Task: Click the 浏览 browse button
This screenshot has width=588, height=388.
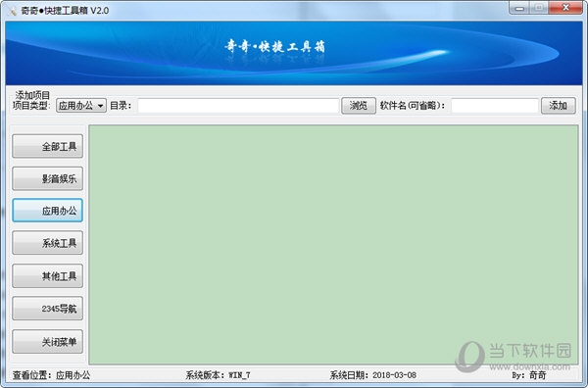Action: pyautogui.click(x=359, y=106)
